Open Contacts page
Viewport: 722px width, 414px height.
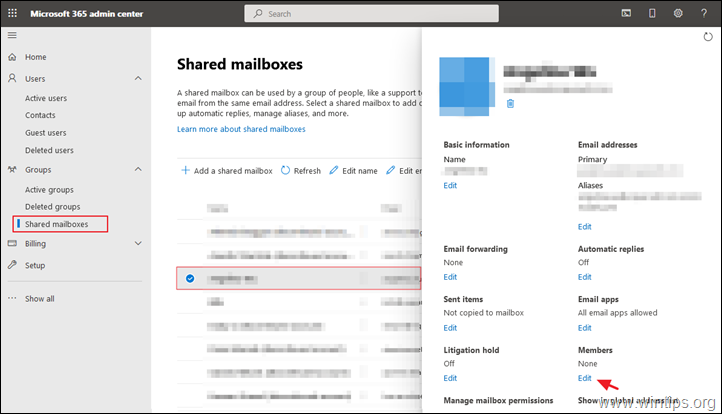click(x=40, y=115)
